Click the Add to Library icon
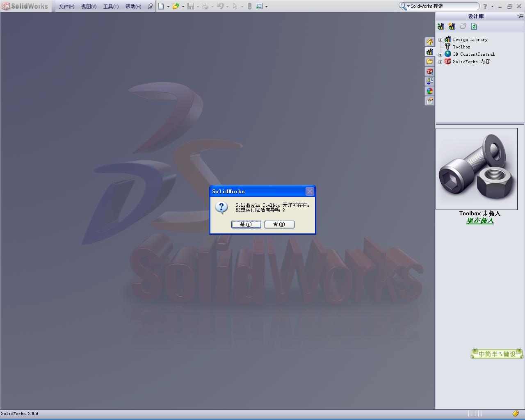 point(441,26)
